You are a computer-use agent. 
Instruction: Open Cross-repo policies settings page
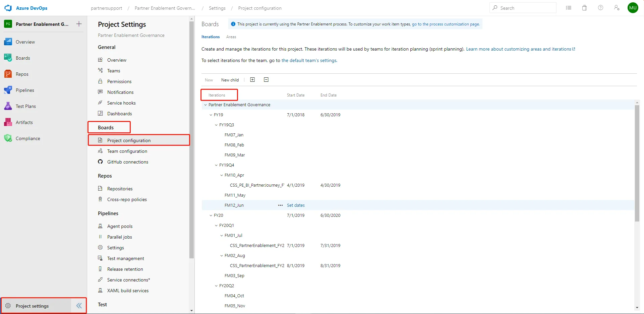click(127, 199)
